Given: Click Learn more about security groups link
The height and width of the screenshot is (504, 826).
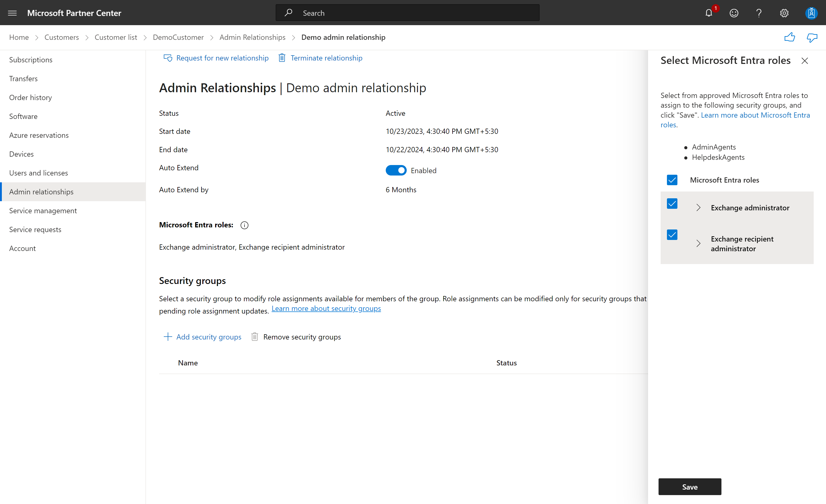Looking at the screenshot, I should pyautogui.click(x=327, y=308).
